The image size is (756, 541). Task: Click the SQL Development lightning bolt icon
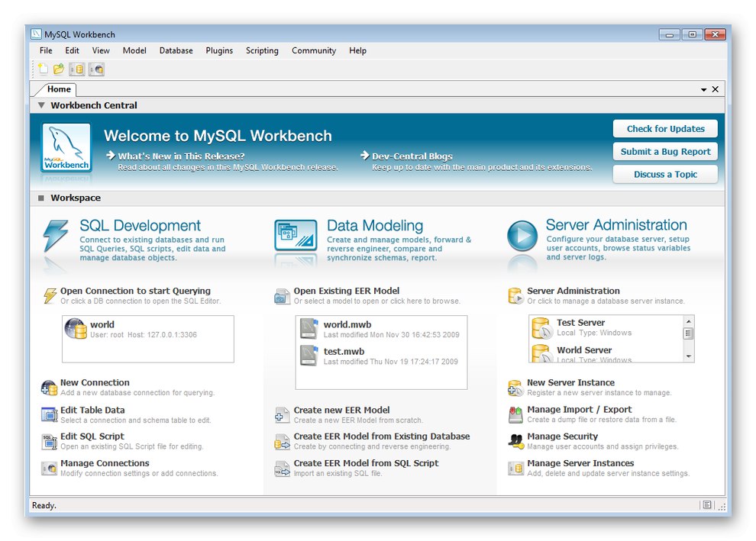point(56,235)
